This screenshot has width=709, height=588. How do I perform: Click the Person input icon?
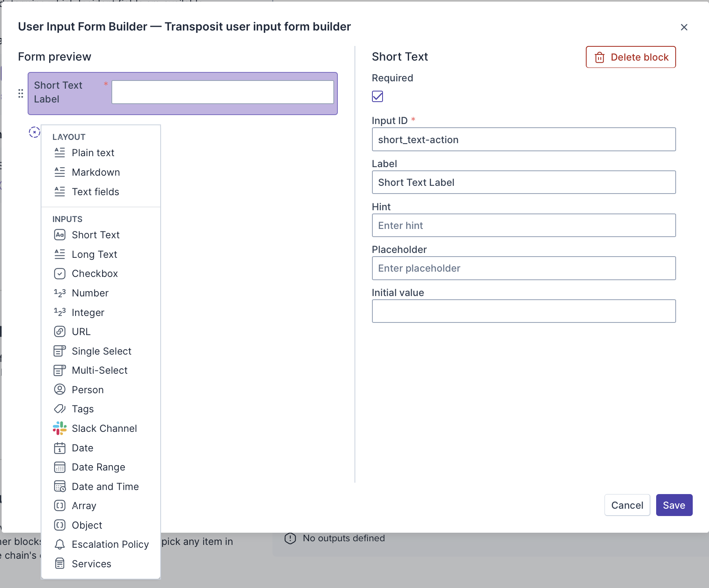[60, 390]
